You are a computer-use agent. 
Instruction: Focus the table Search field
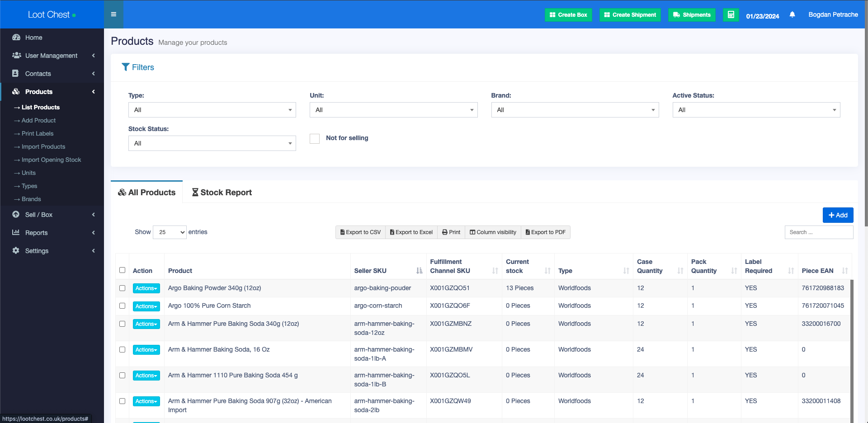coord(819,232)
